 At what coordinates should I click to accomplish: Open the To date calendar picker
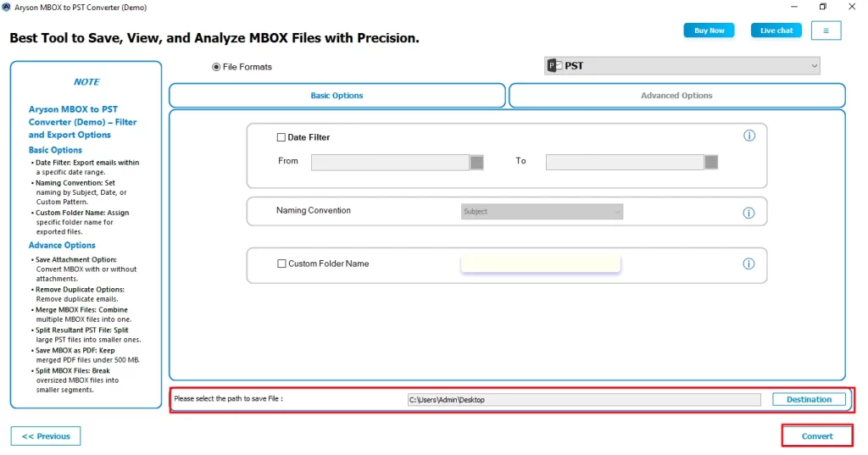pyautogui.click(x=711, y=162)
